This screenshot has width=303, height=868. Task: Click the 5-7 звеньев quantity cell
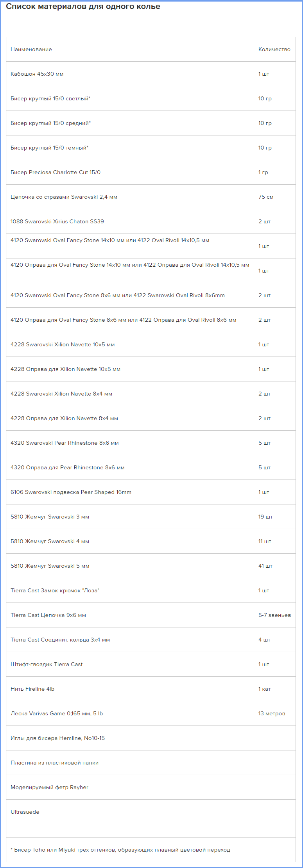(x=274, y=615)
